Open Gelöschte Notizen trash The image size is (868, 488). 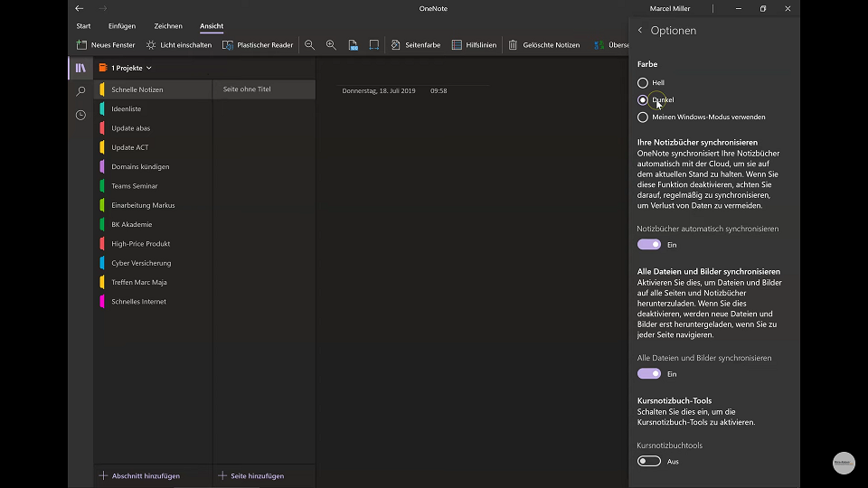tap(544, 45)
